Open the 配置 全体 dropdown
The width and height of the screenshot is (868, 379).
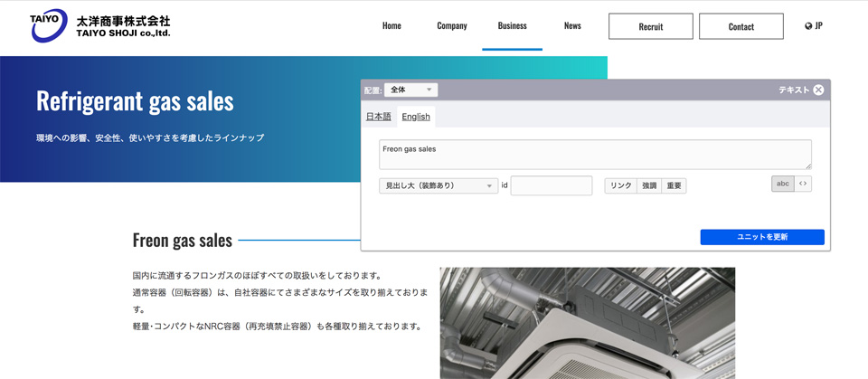(410, 90)
